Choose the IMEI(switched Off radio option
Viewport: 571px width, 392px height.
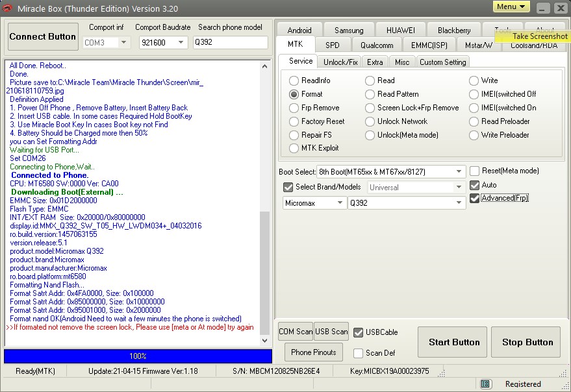pyautogui.click(x=474, y=94)
